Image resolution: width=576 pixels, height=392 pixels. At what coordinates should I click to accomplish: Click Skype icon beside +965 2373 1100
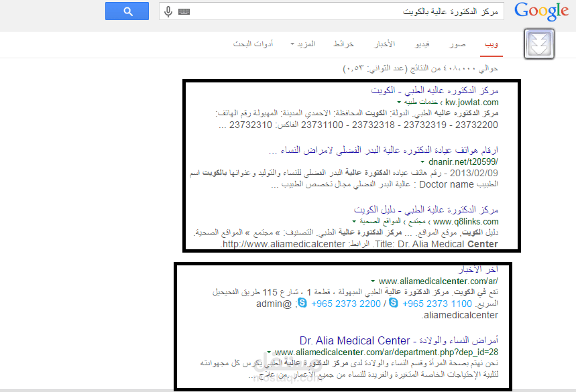(394, 303)
